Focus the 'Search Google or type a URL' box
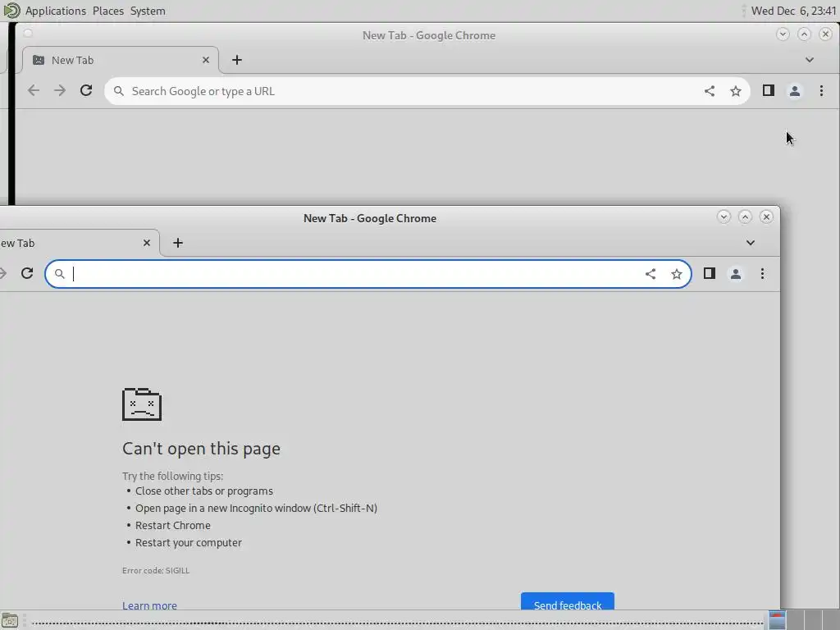The height and width of the screenshot is (630, 840). point(427,91)
